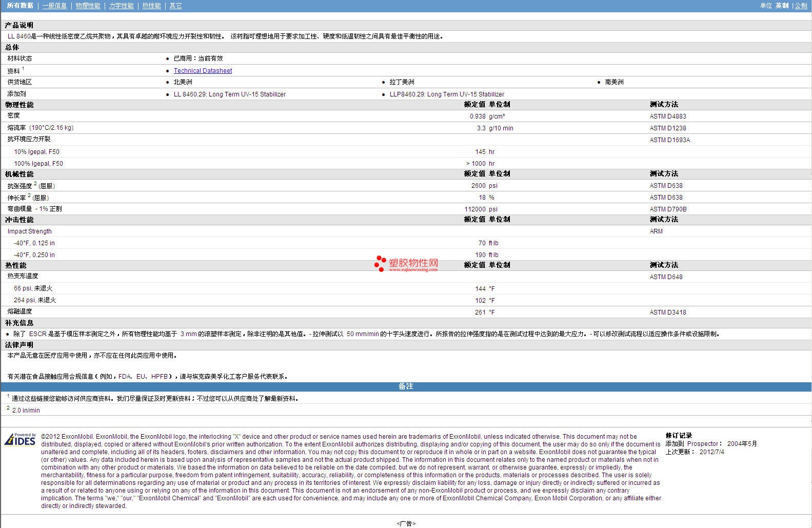The width and height of the screenshot is (812, 528).
Task: Click the LL 8460 product name text
Action: [19, 36]
